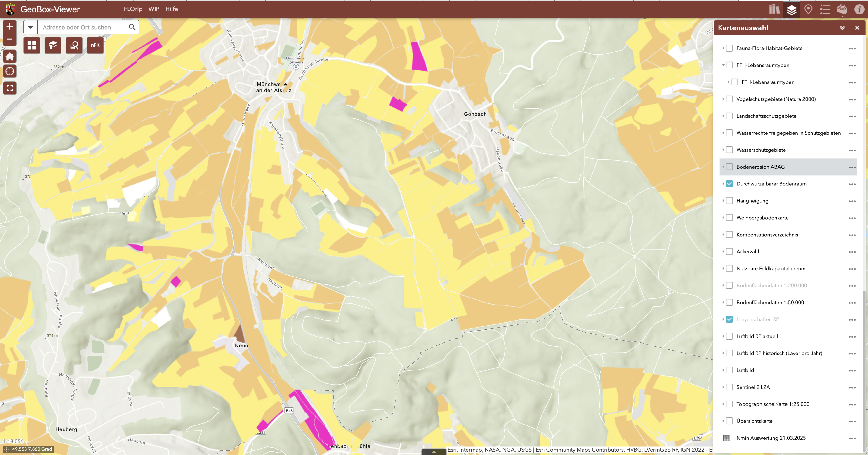The width and height of the screenshot is (868, 455).
Task: Open options menu for Hangneigung
Action: 852,201
